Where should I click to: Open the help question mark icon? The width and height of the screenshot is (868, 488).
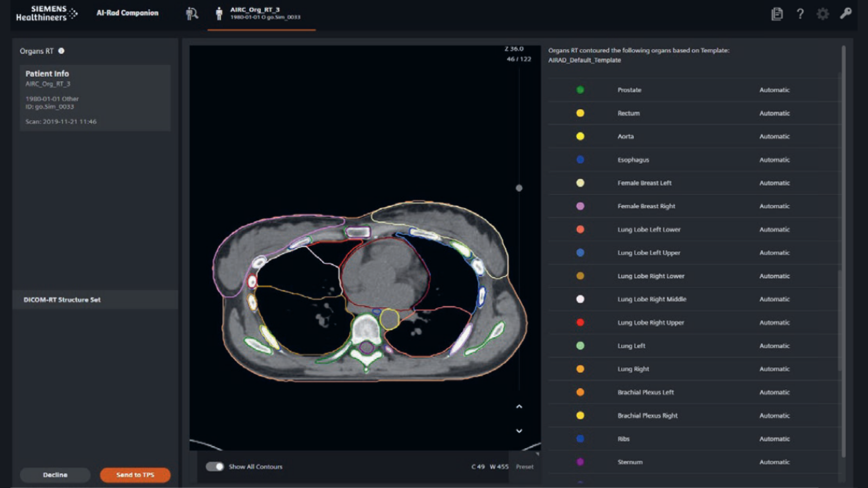tap(800, 14)
